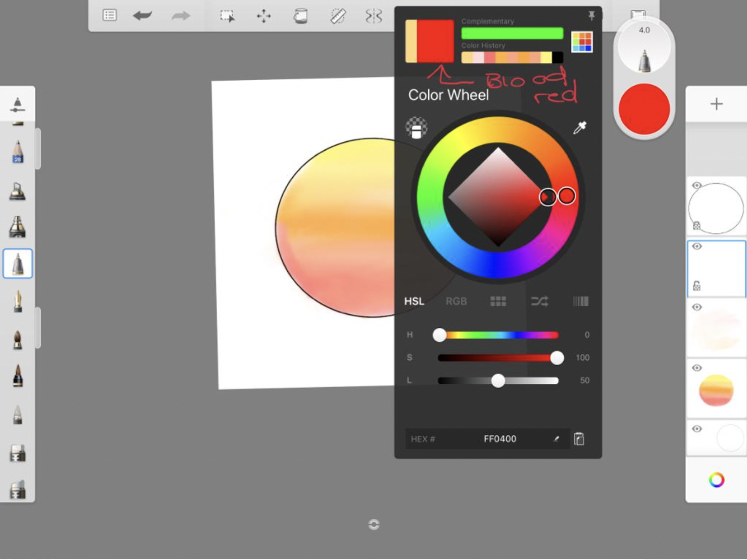Click pencil edit icon beside hex
Image resolution: width=747 pixels, height=560 pixels.
point(556,439)
